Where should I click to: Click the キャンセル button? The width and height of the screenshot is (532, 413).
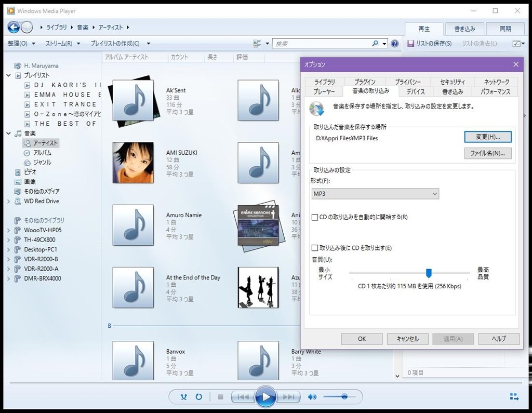click(x=407, y=339)
